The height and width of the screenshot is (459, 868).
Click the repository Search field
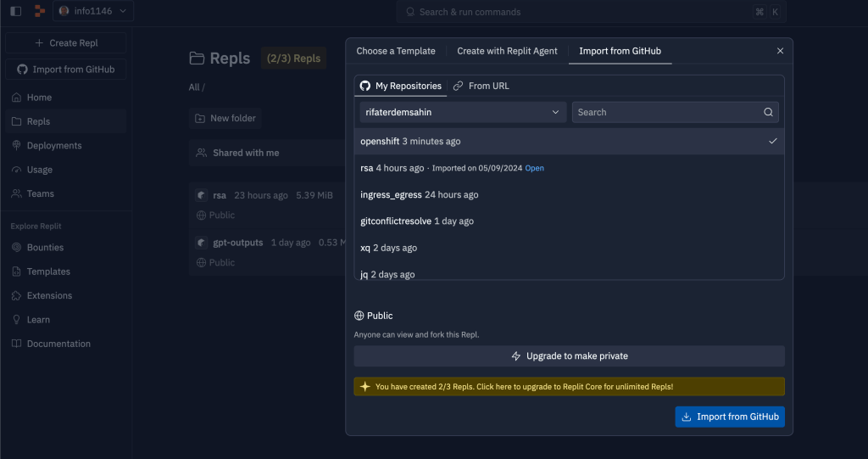pyautogui.click(x=675, y=112)
